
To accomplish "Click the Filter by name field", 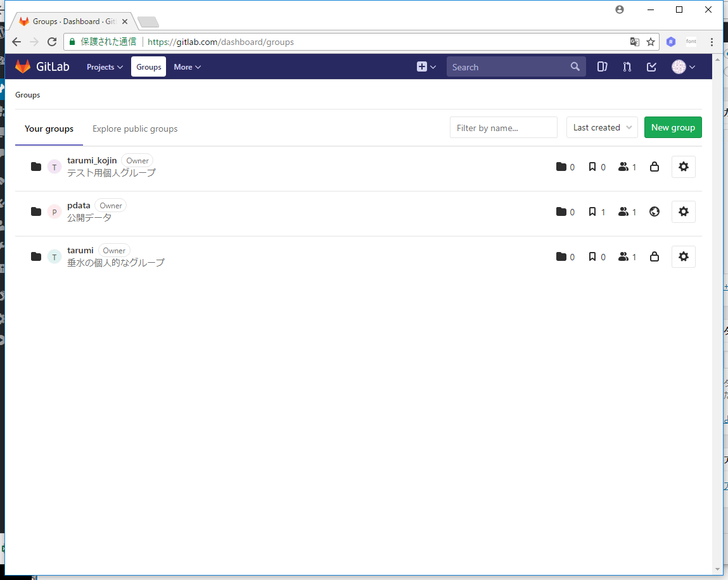I will click(503, 127).
